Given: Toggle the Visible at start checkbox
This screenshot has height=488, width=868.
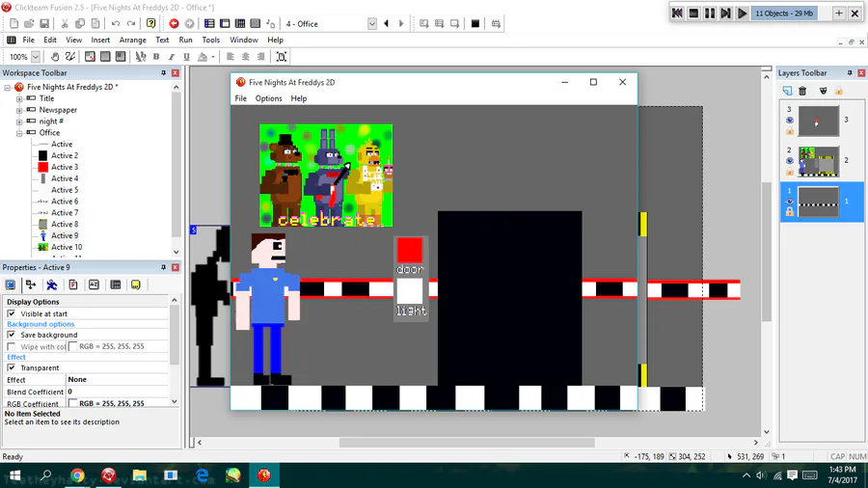Looking at the screenshot, I should click(x=11, y=313).
